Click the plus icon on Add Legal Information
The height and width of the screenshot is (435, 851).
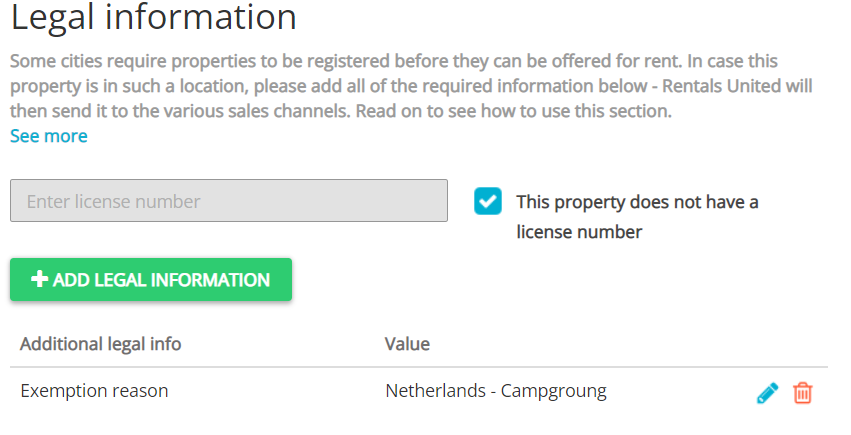point(40,280)
